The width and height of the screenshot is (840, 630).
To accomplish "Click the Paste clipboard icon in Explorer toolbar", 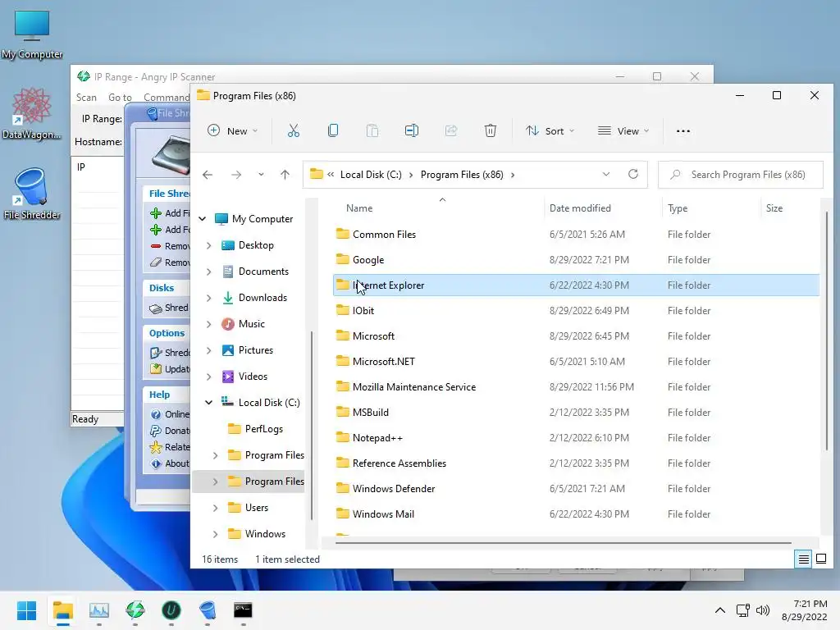I will tap(372, 130).
